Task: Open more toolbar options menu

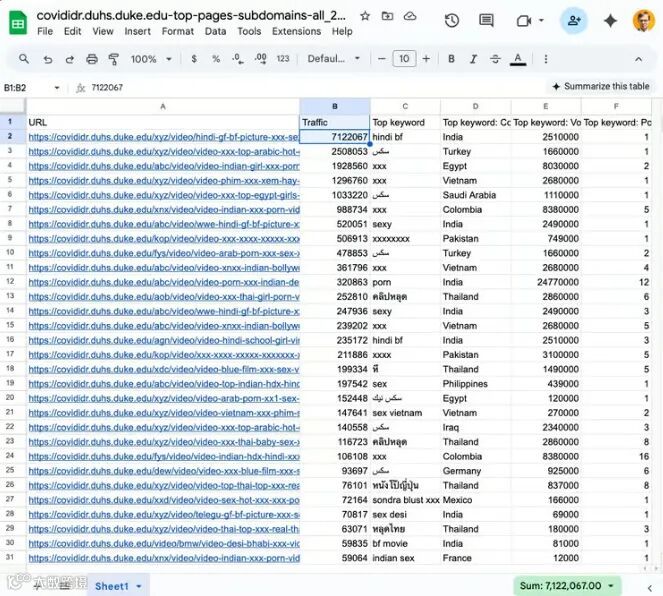Action: (x=546, y=59)
